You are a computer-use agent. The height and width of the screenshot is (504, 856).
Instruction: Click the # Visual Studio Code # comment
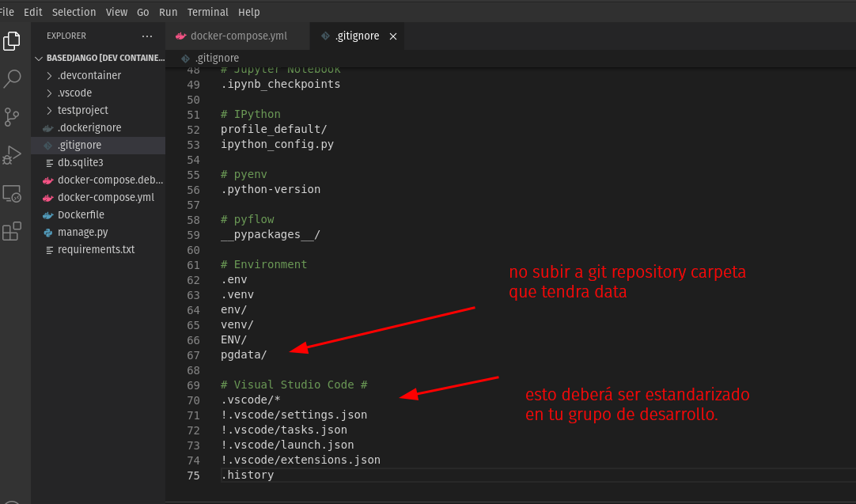294,385
